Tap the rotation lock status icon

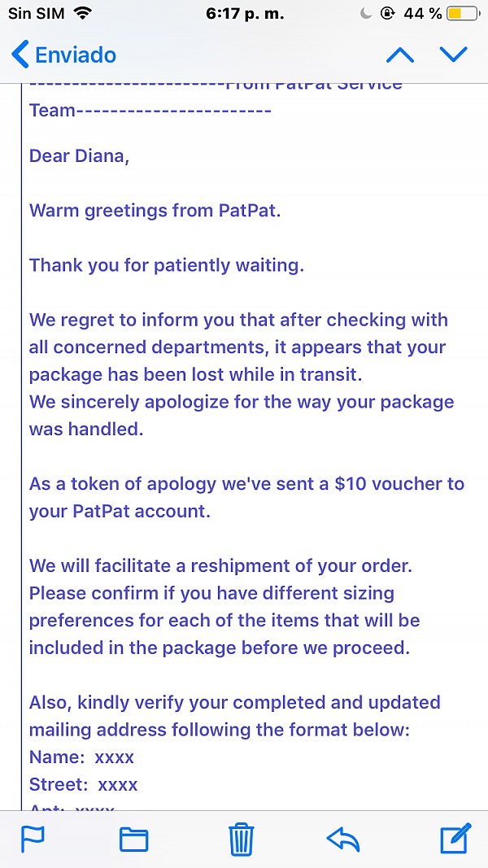388,14
